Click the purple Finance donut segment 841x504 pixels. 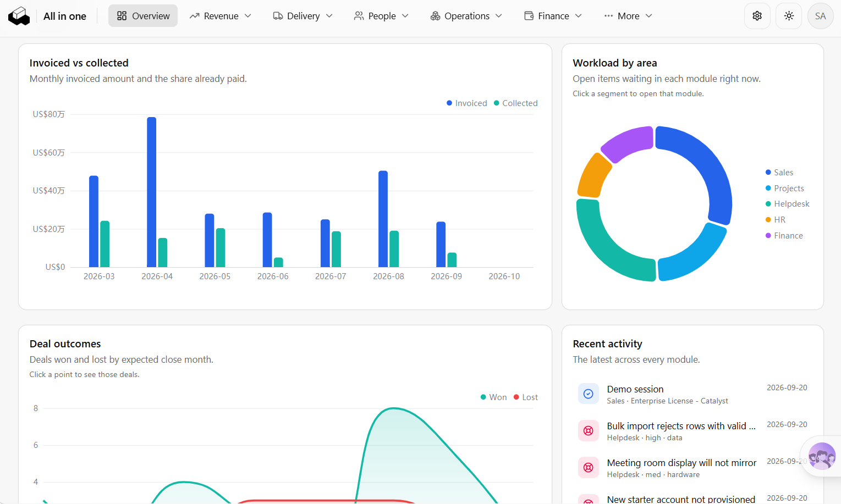click(x=630, y=142)
